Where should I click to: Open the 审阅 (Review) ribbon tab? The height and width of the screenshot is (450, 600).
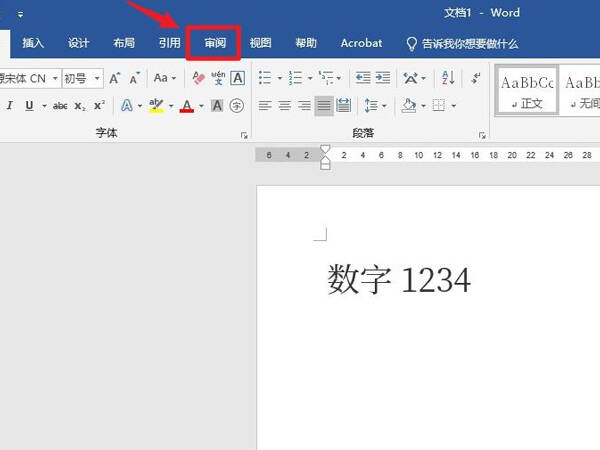(x=214, y=43)
